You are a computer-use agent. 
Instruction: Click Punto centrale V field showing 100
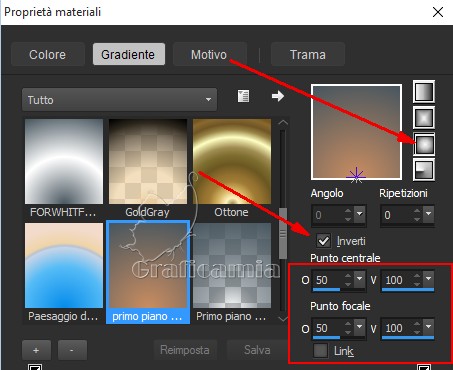(x=398, y=280)
